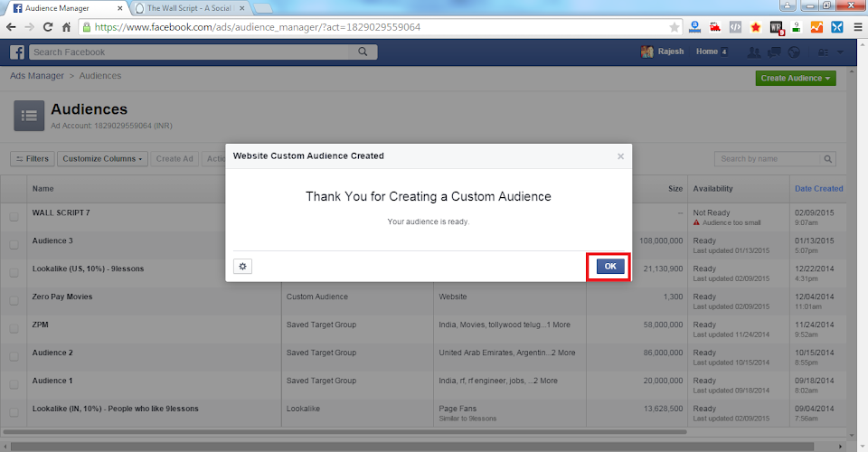The height and width of the screenshot is (452, 868).
Task: Click the WP extension icon with badge
Action: [776, 27]
